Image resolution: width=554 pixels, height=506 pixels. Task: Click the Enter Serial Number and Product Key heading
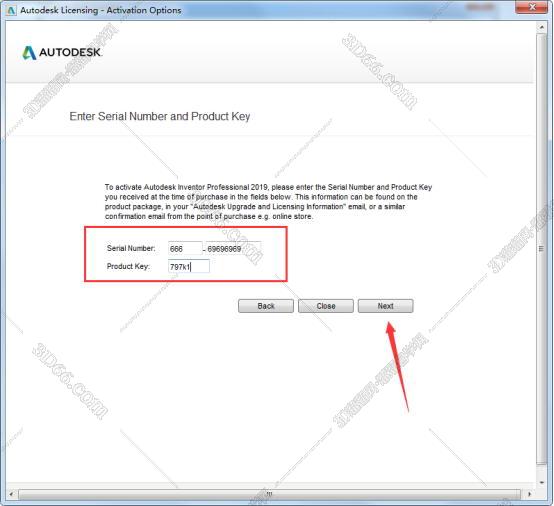coord(160,116)
